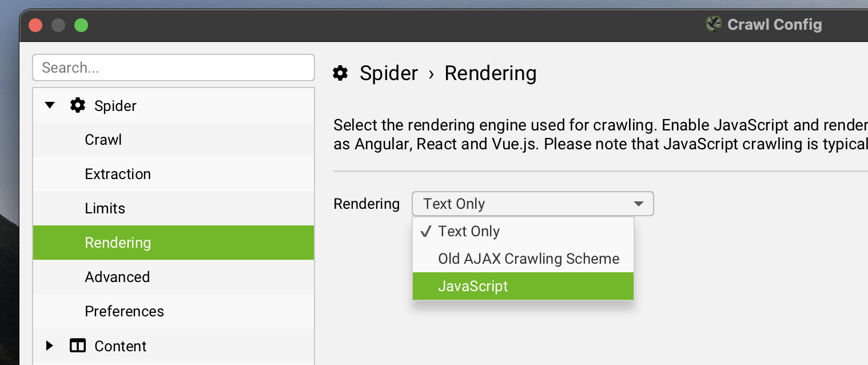Image resolution: width=868 pixels, height=365 pixels.
Task: Click the Screaming Frog icon in title bar
Action: (x=714, y=25)
